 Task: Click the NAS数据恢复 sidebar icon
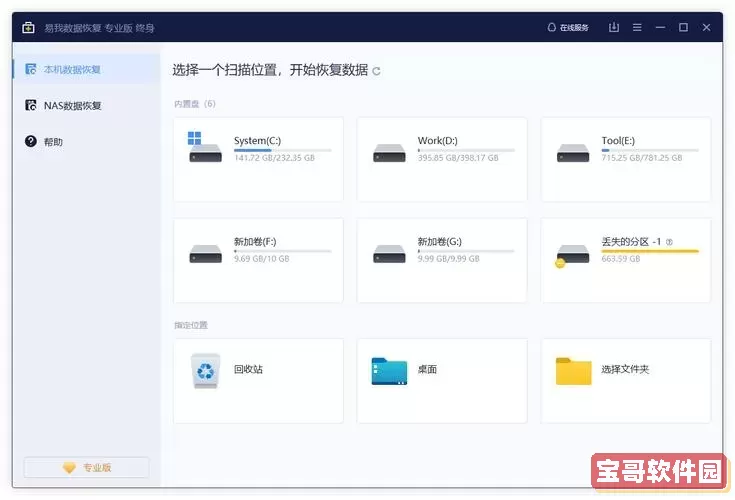30,105
